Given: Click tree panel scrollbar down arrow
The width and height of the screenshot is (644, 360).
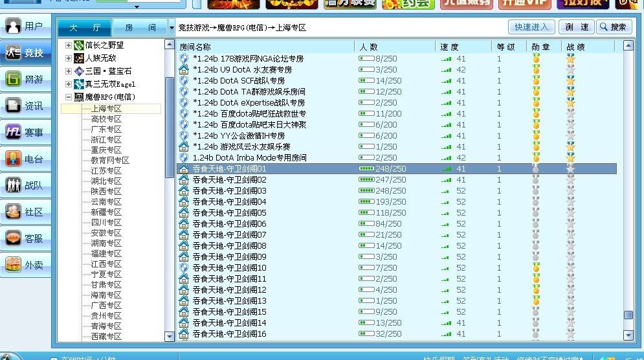Looking at the screenshot, I should pos(169,336).
